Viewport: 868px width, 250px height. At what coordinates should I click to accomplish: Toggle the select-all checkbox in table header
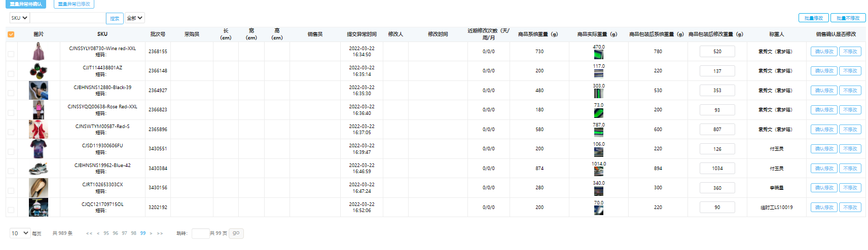tap(11, 34)
